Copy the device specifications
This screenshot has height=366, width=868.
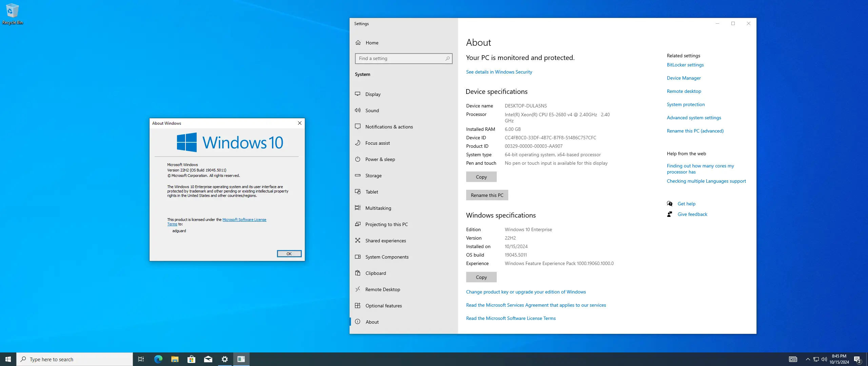pos(481,177)
